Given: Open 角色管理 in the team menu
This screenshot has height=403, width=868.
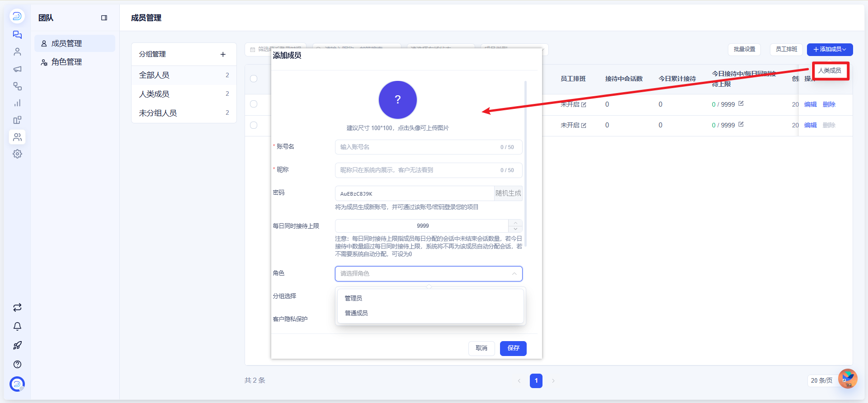Looking at the screenshot, I should [75, 62].
